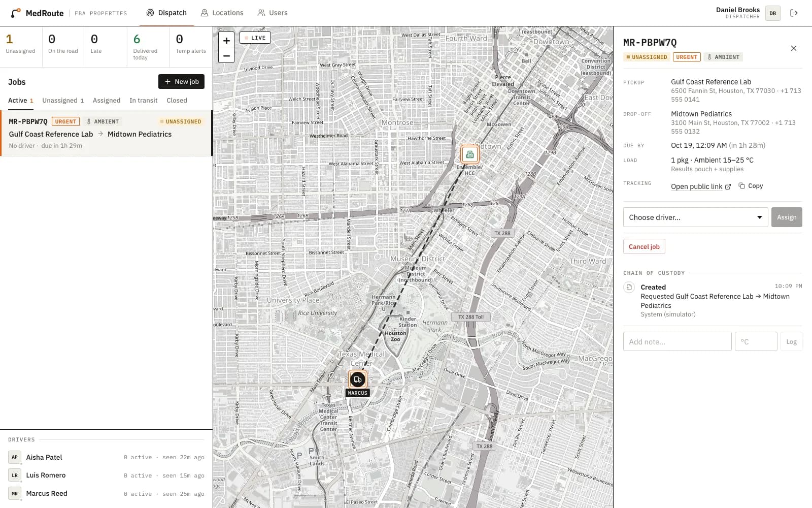Select the In transit jobs tab
Image resolution: width=812 pixels, height=508 pixels.
point(143,101)
